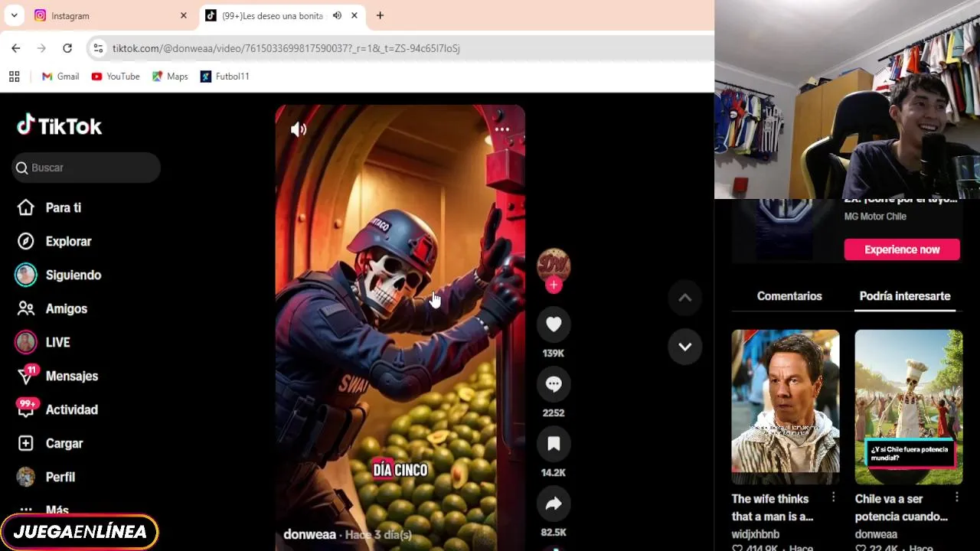Mute the TikTok video with speaker icon

(299, 130)
